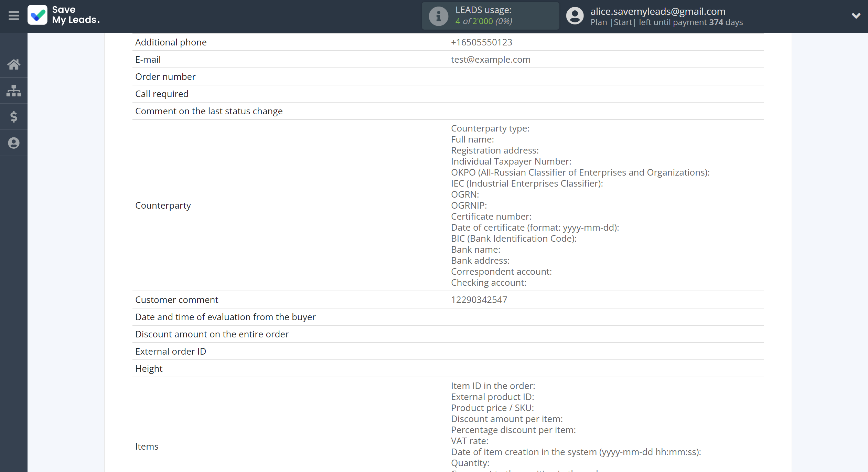Click the Customer comment value 12290342547
This screenshot has height=472, width=868.
pos(479,300)
